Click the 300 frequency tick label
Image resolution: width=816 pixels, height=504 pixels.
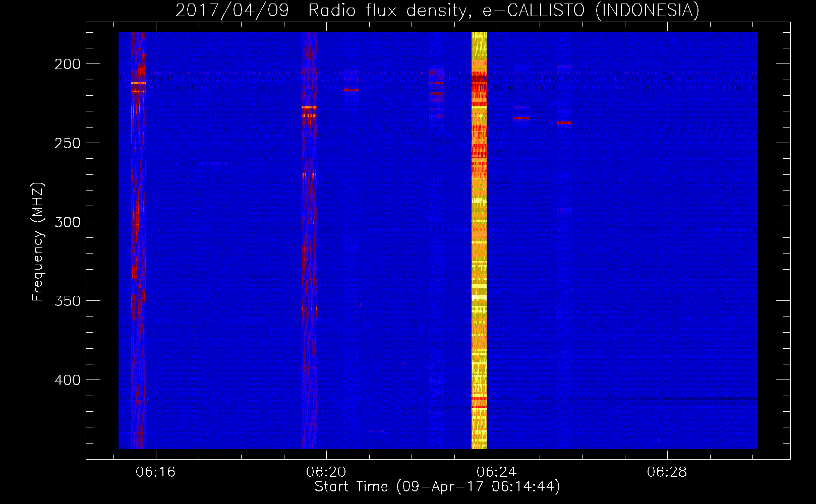click(68, 222)
